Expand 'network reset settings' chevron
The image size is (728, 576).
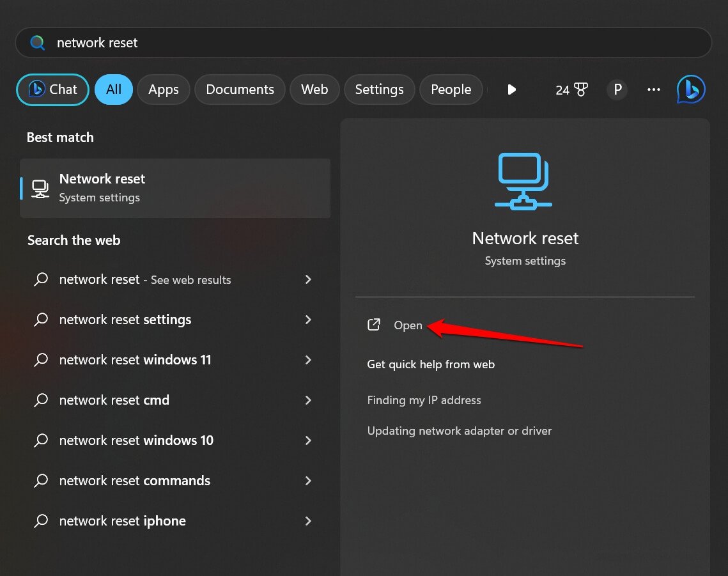[x=308, y=320]
